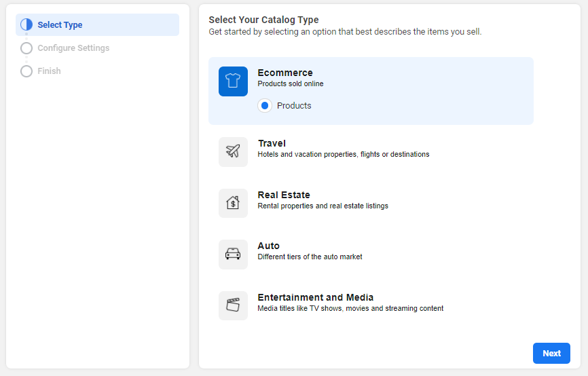Choose Entertainment and Media heading
Viewport: 588px width, 376px height.
(315, 297)
